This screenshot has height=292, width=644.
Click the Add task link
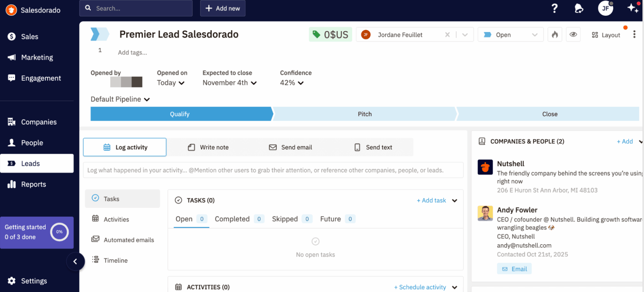(x=431, y=201)
